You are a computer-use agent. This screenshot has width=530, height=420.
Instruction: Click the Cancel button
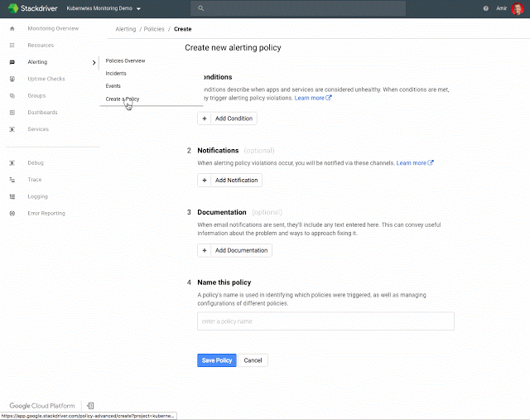[x=253, y=360]
